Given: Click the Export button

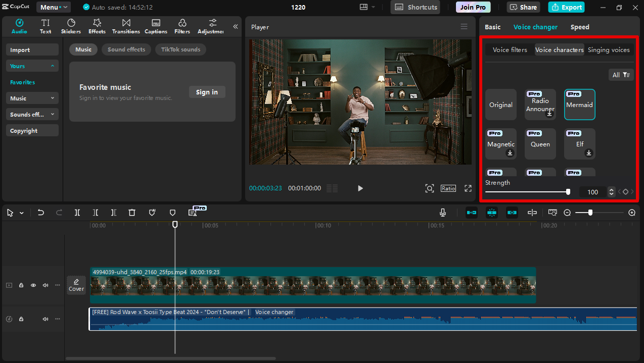Looking at the screenshot, I should tap(566, 7).
